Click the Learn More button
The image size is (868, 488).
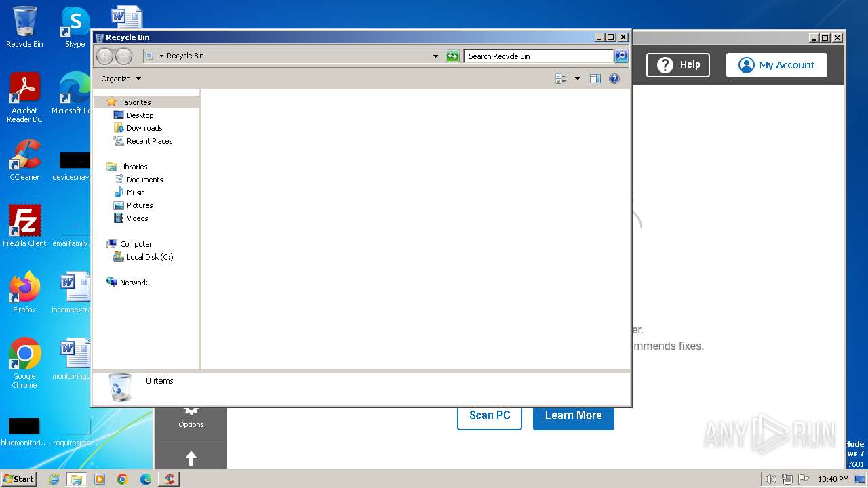[x=574, y=415]
